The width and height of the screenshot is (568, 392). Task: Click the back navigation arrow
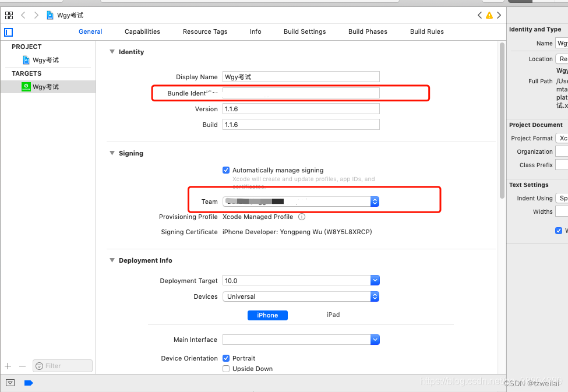[x=23, y=15]
